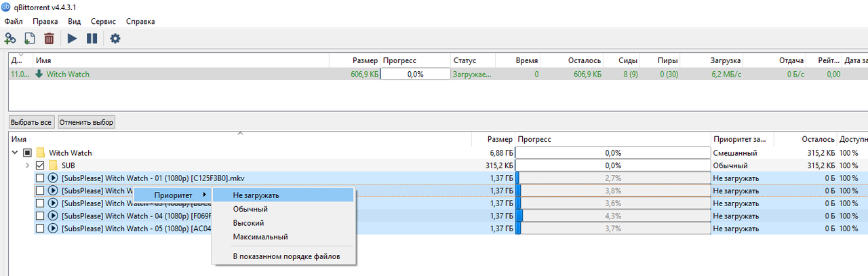Open the Сервис menu
Viewport: 868px width, 276px height.
(x=103, y=21)
